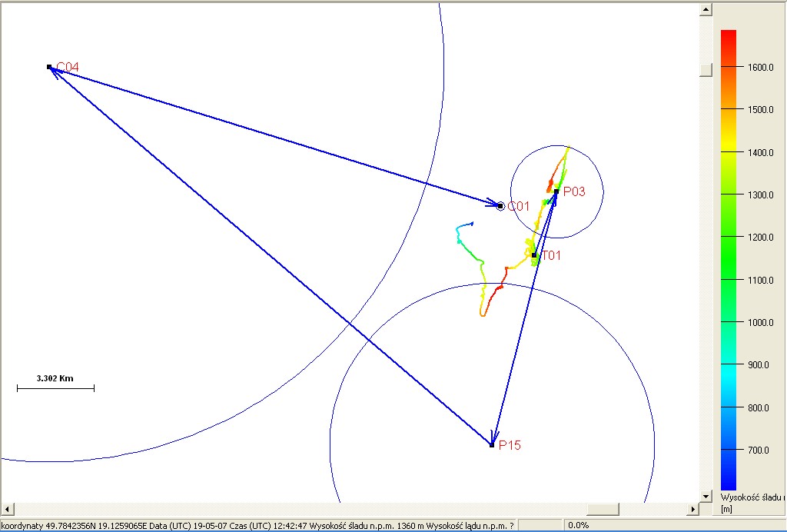Click the blue bottom of altitude color bar

pos(729,485)
